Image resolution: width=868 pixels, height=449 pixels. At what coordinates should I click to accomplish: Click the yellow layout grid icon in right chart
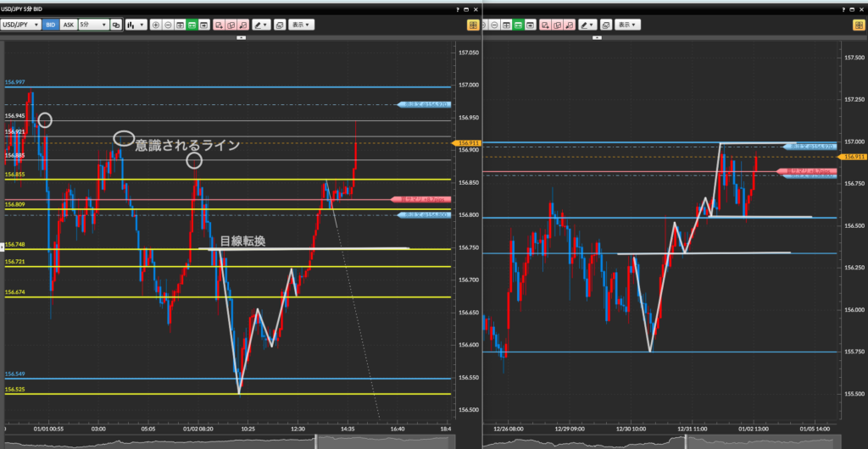858,25
